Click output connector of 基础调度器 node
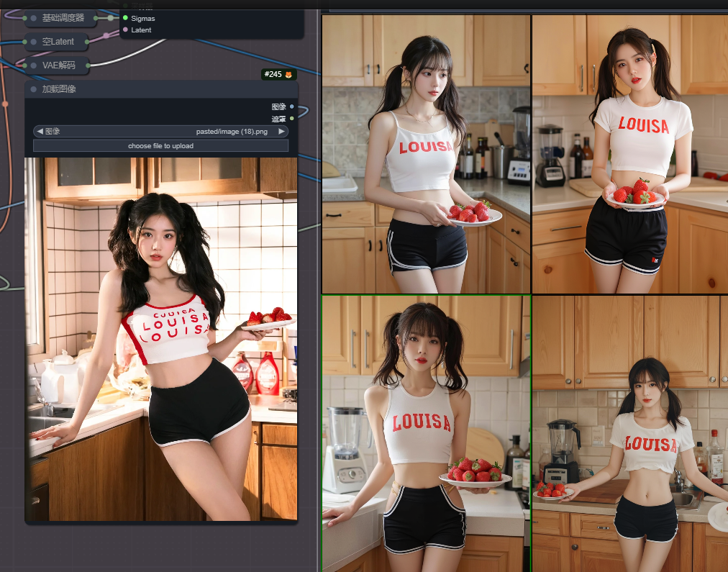Image resolution: width=728 pixels, height=572 pixels. (96, 18)
